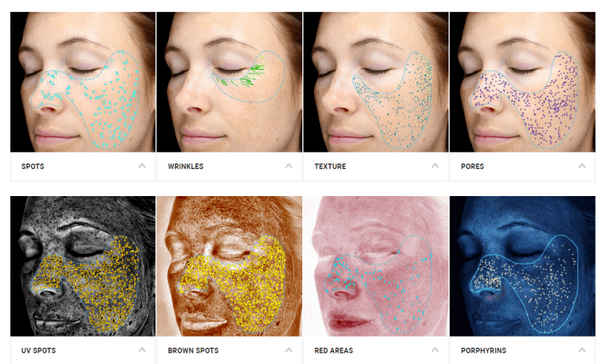Screen dimensions: 603x364
Task: Expand the BROWN SPOTS panel chevron
Action: [x=289, y=350]
